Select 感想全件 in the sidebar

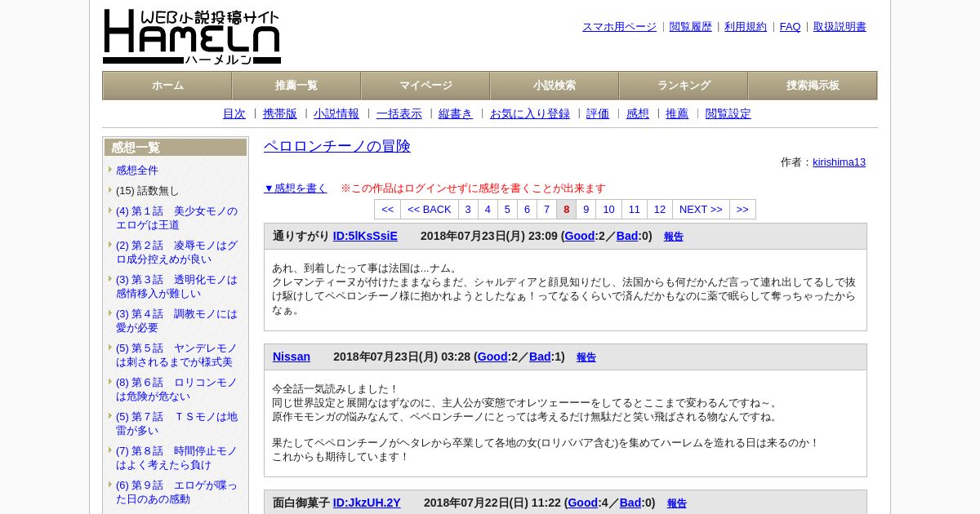click(x=137, y=171)
